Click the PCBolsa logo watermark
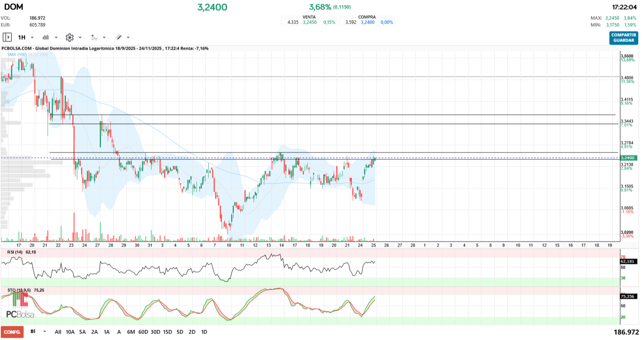This screenshot has height=340, width=644. pyautogui.click(x=20, y=314)
